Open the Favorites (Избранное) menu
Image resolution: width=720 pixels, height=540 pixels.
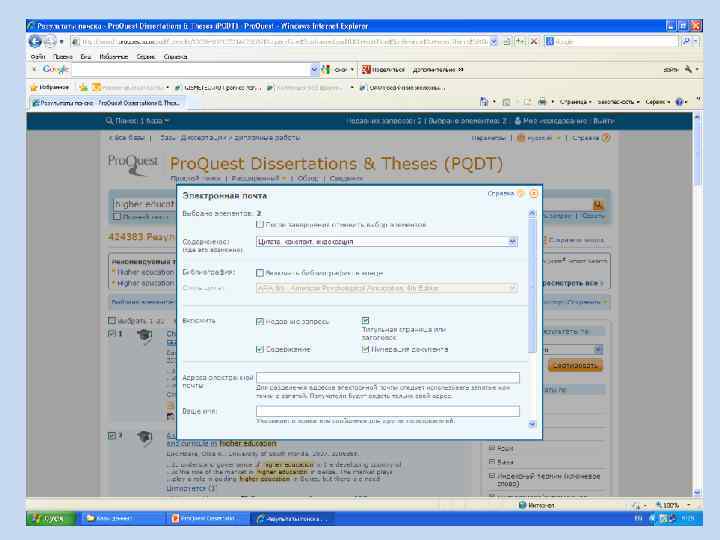tap(113, 56)
